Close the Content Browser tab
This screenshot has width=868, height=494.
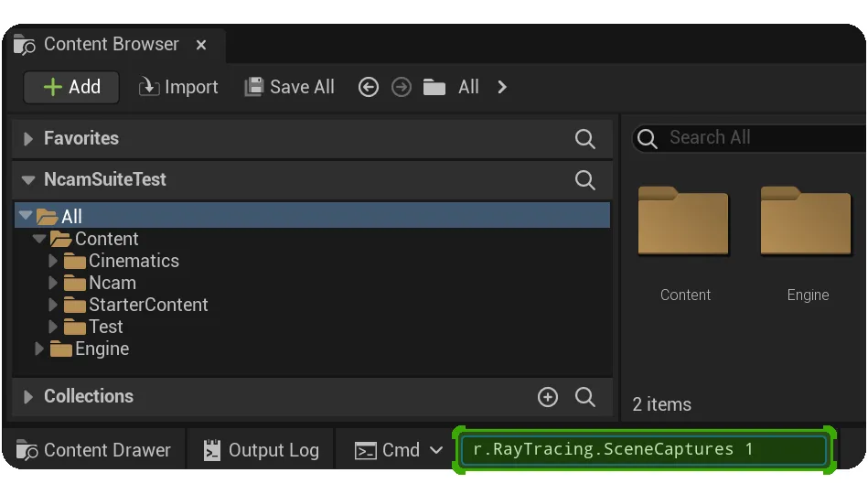201,45
